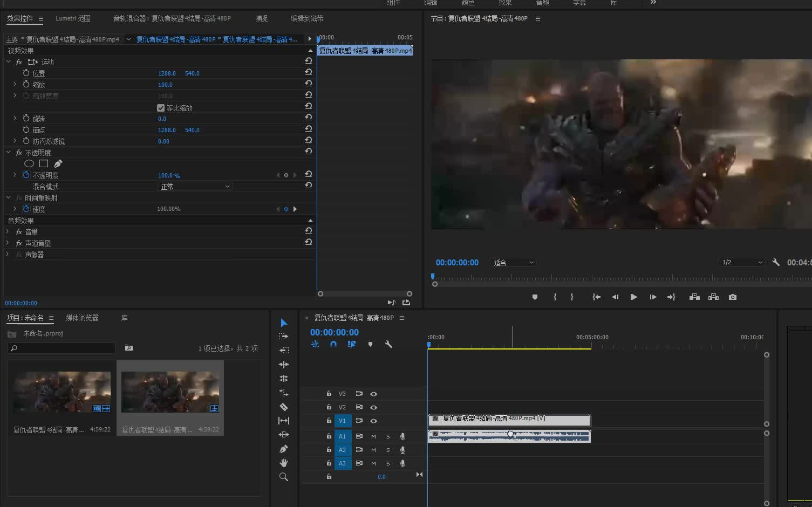Export frame camera icon
Screen dimensions: 812x507
pos(733,297)
